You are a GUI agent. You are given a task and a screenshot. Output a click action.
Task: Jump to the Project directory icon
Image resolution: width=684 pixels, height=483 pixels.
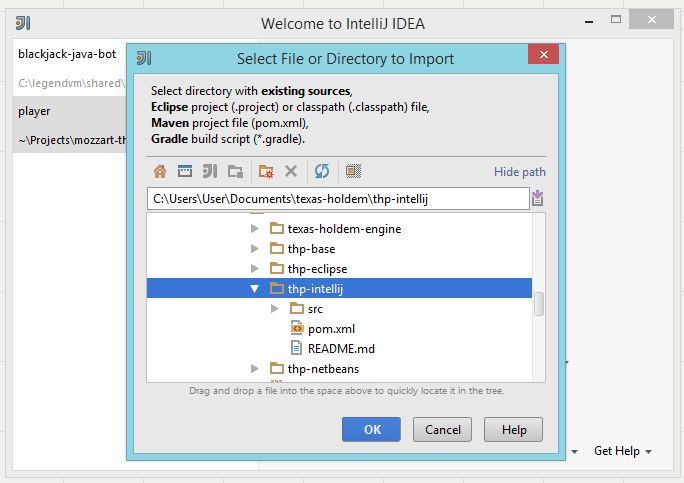[210, 171]
